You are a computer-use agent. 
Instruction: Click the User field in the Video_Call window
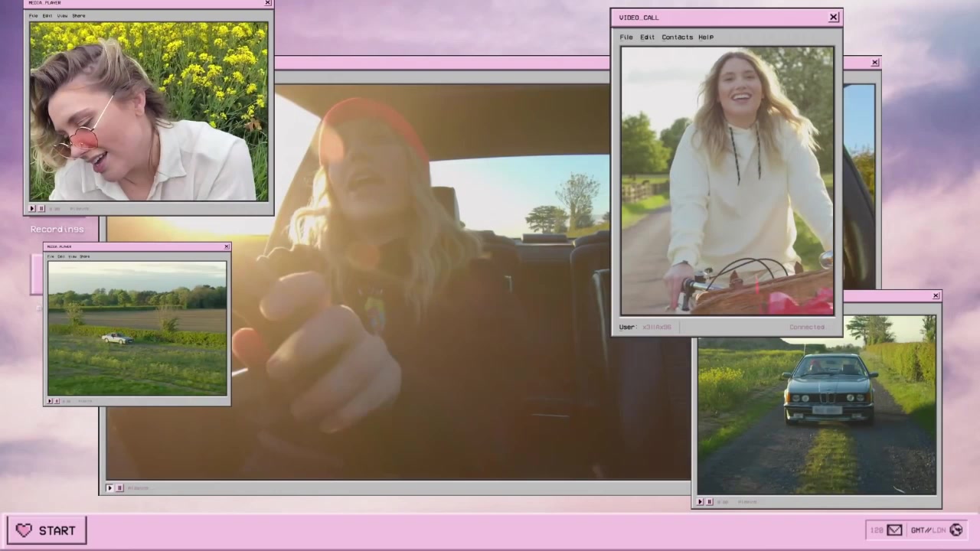(x=645, y=327)
